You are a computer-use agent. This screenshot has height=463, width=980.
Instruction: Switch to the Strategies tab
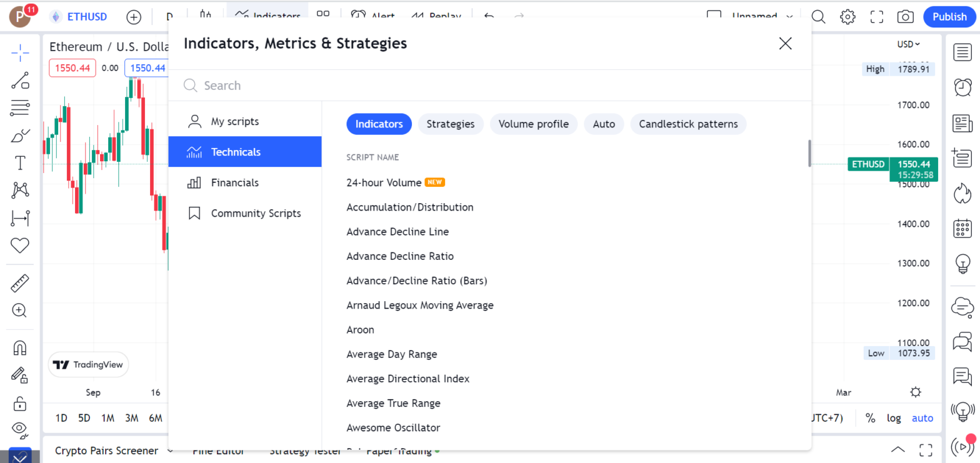451,124
